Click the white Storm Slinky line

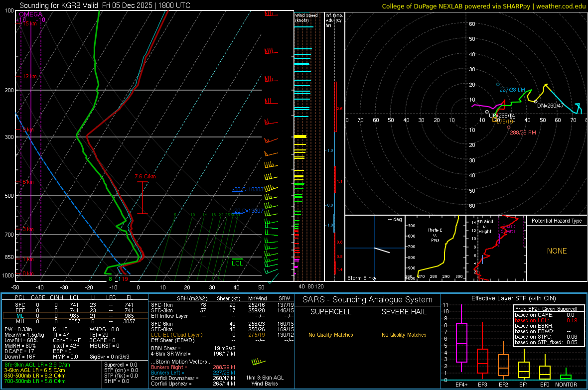coord(382,250)
